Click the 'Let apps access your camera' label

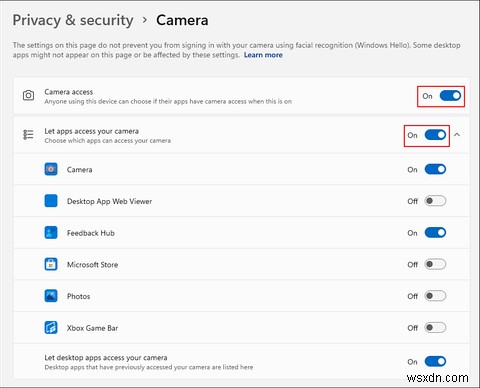pos(92,131)
